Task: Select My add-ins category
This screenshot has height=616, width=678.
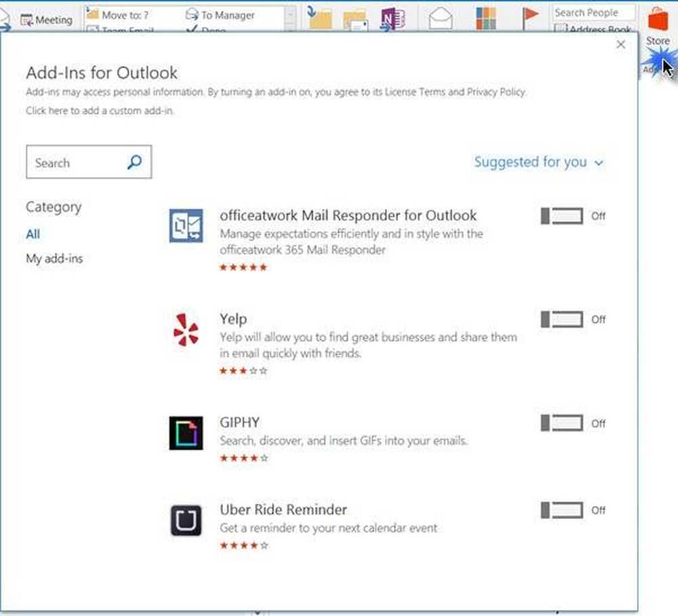Action: pos(54,258)
